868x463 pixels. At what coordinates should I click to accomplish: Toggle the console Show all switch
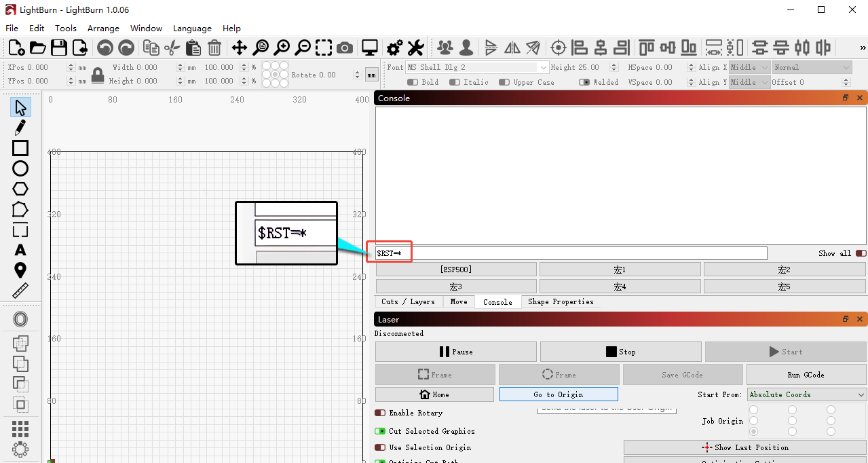click(x=861, y=253)
